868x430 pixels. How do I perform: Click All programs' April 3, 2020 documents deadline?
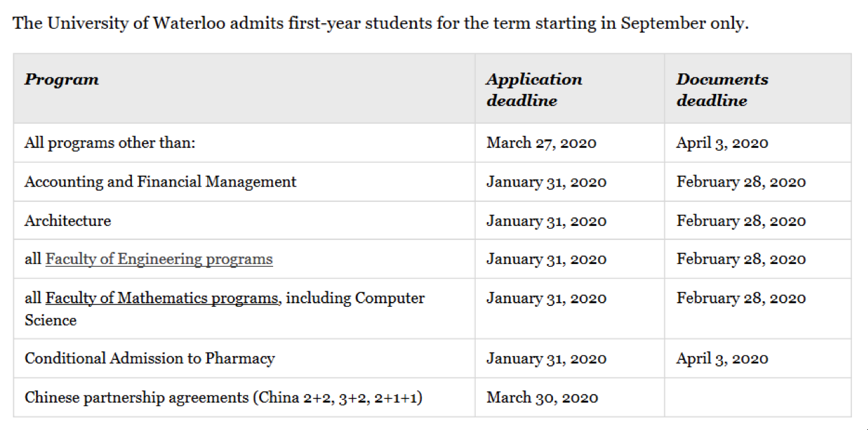point(722,143)
